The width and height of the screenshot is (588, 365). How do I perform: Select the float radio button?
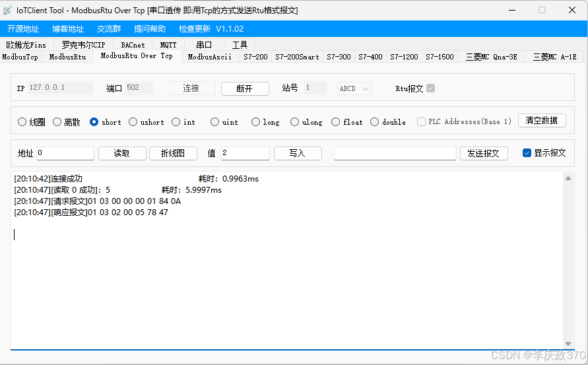[x=336, y=122]
